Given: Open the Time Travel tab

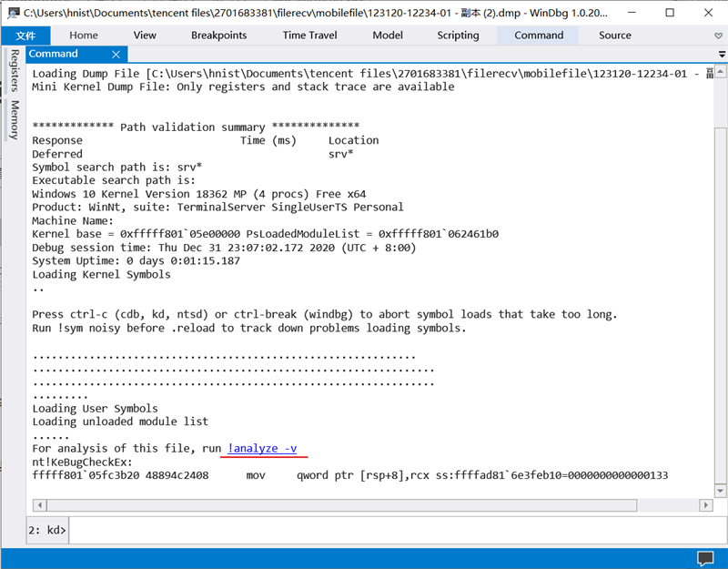Looking at the screenshot, I should (x=309, y=36).
